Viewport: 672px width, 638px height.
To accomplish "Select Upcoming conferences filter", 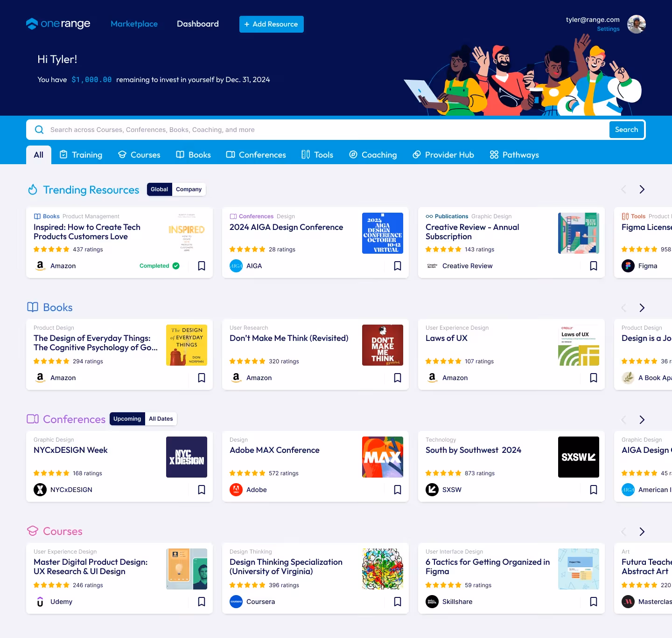I will click(x=127, y=419).
